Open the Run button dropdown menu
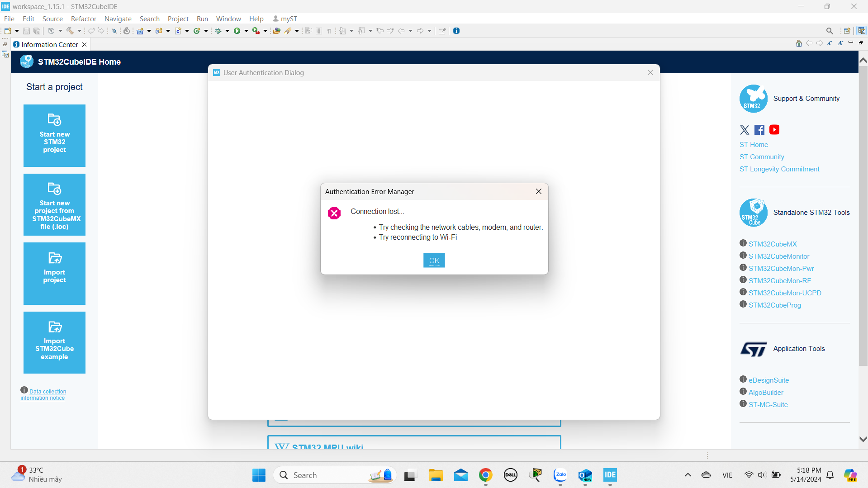 (246, 30)
